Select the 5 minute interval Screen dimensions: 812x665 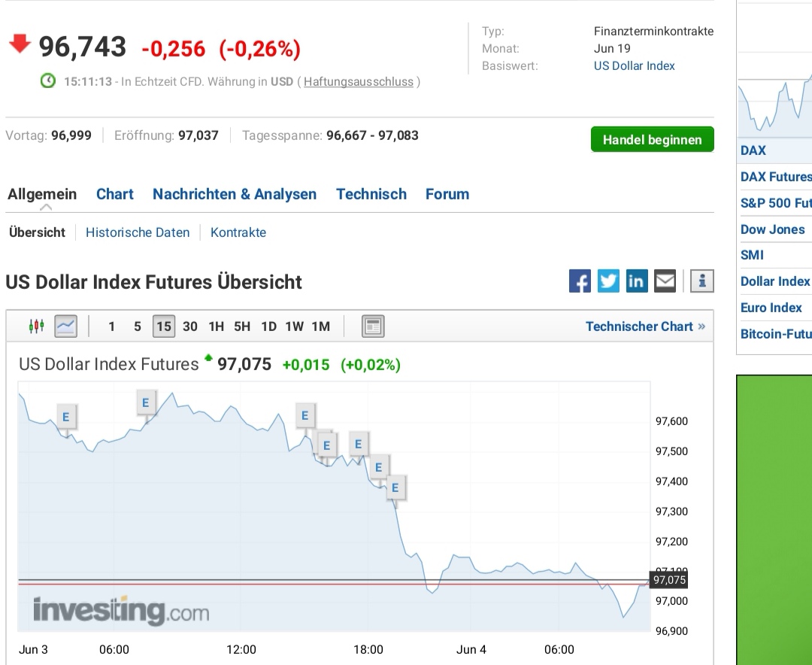coord(138,326)
